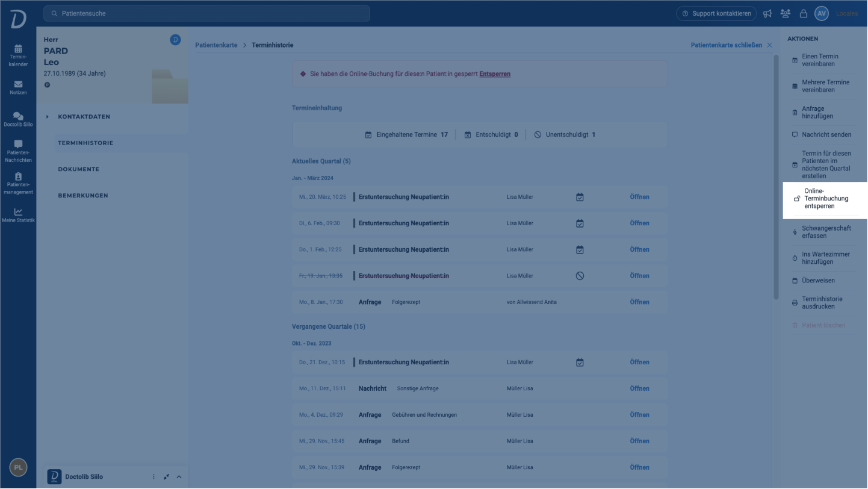868x489 pixels.
Task: Go to Patientenkarte breadcrumb
Action: pos(216,45)
